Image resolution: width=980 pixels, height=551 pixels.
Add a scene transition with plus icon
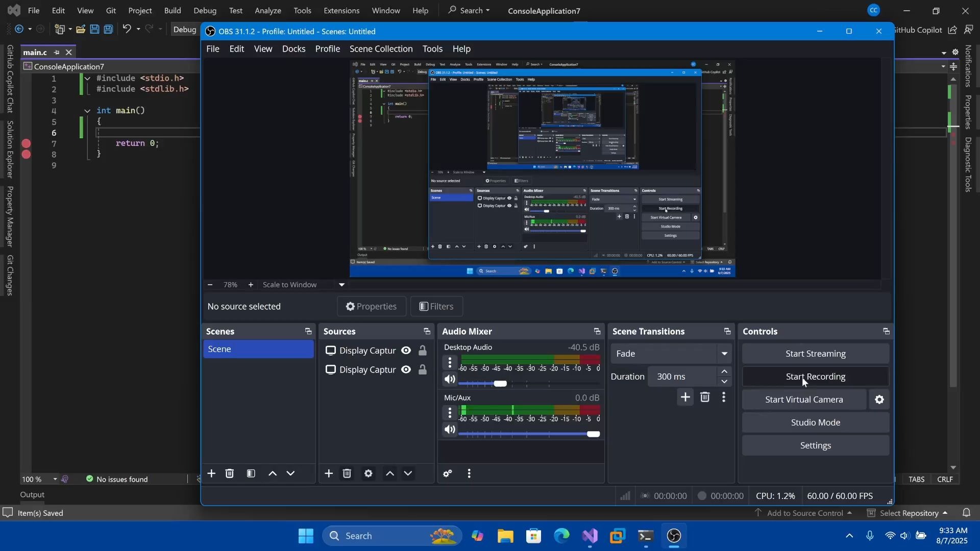(x=685, y=397)
